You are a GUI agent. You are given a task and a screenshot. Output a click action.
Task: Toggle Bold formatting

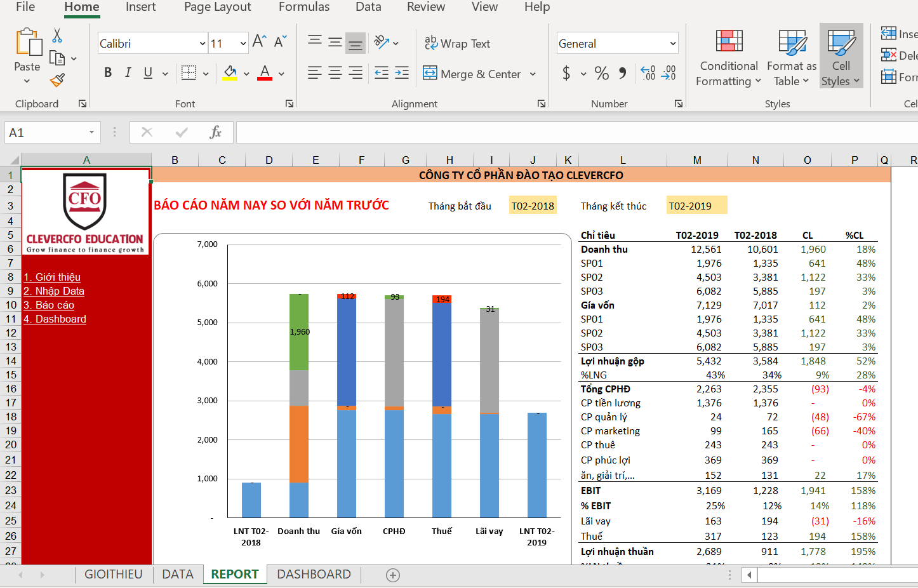click(108, 73)
